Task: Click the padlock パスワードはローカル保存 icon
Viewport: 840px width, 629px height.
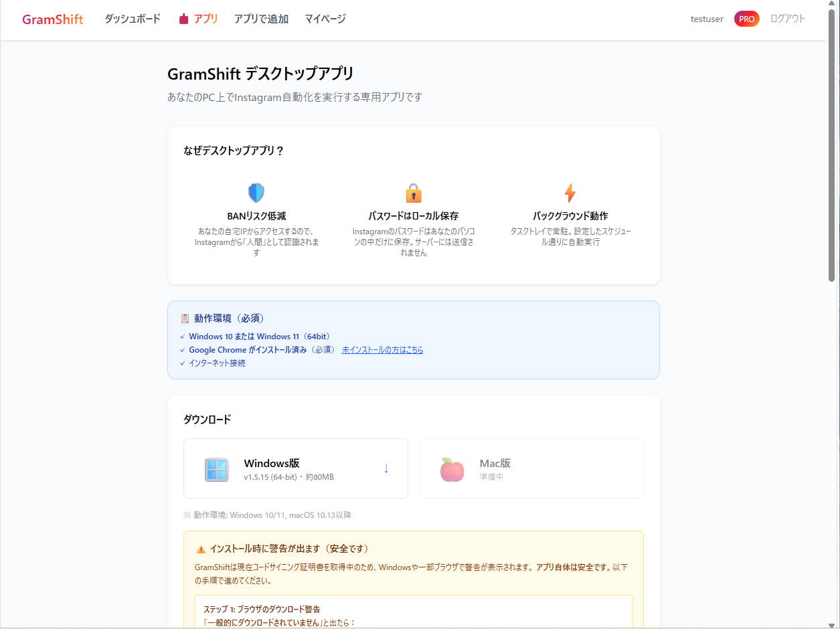Action: click(414, 193)
